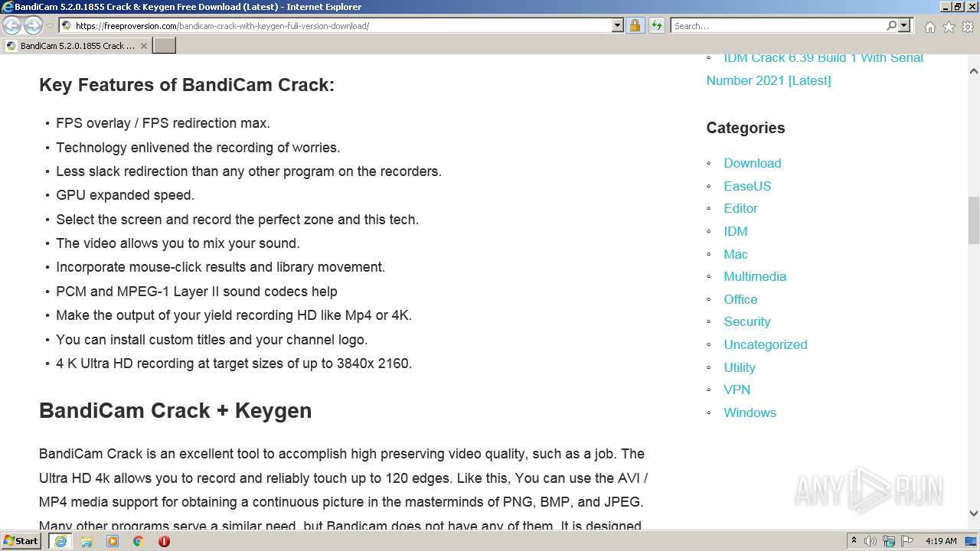Open the EaseUS category link
The height and width of the screenshot is (551, 980).
[x=747, y=186]
